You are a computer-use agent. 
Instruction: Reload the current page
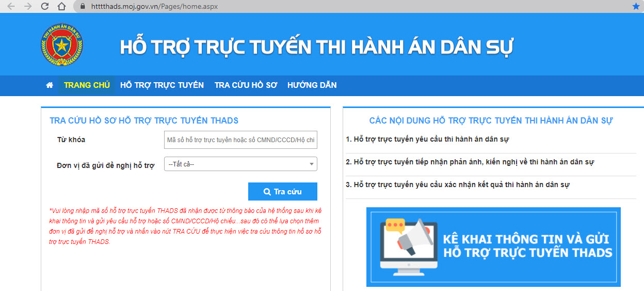pyautogui.click(x=45, y=6)
